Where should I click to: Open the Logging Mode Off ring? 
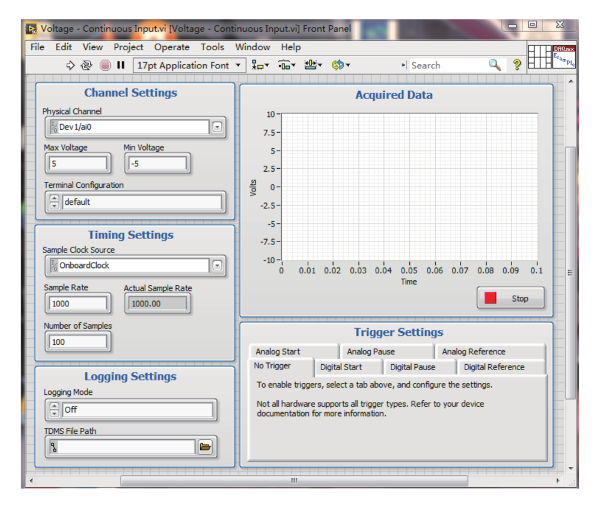coord(137,410)
